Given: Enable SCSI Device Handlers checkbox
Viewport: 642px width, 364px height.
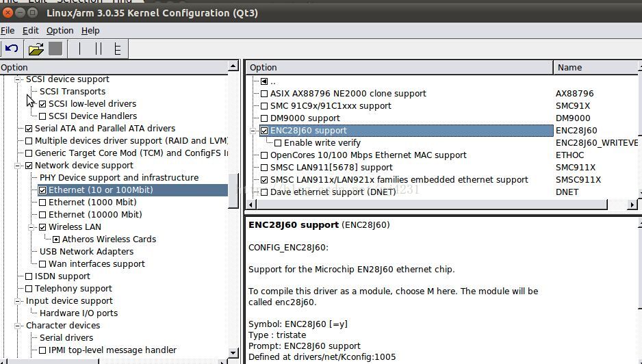Looking at the screenshot, I should [42, 116].
